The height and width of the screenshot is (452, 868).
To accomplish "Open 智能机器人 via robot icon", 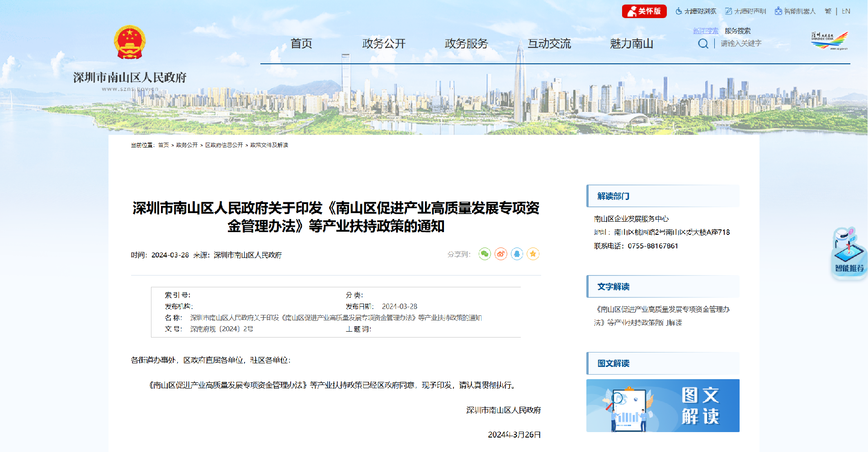I will point(796,11).
